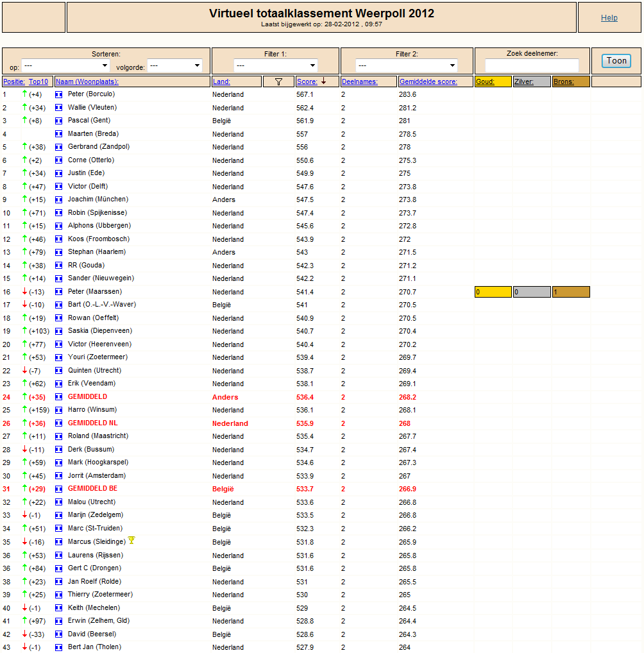Click gold medal count box for Peter (Maarssen)

pyautogui.click(x=493, y=292)
